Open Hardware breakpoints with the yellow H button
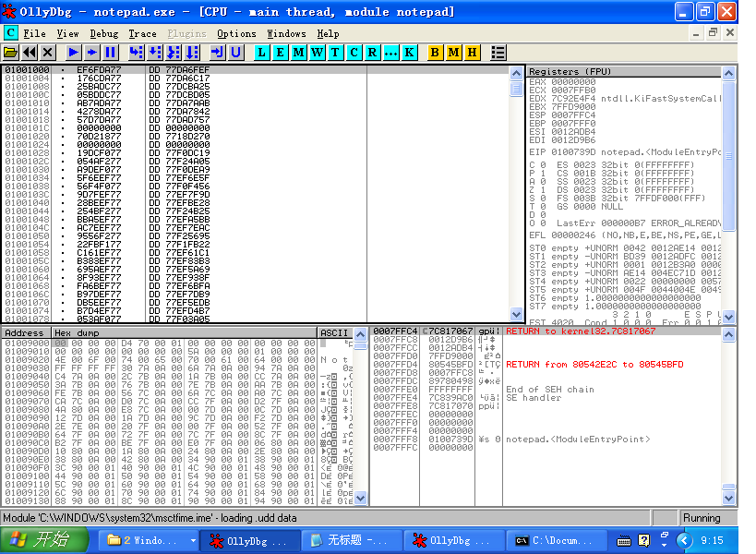Image resolution: width=756 pixels, height=554 pixels. click(472, 52)
